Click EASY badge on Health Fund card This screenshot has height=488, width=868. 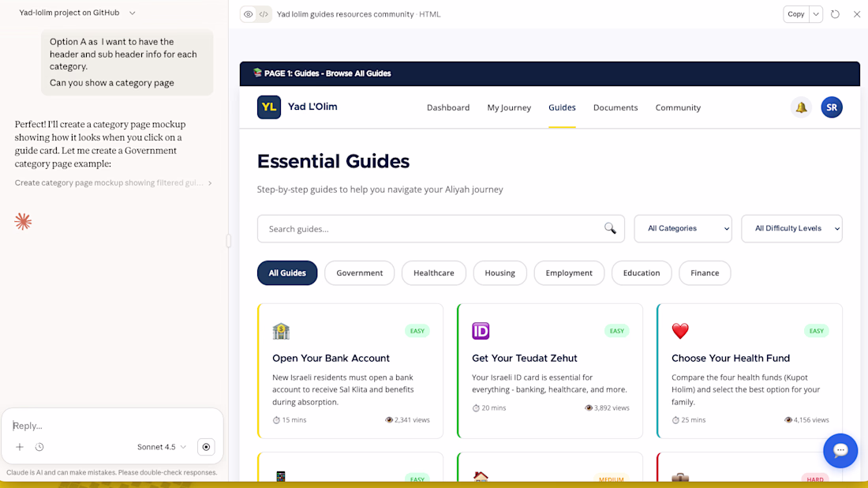(817, 331)
